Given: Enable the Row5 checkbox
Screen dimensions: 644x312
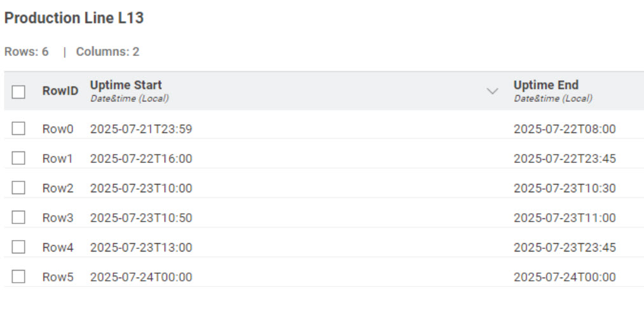Looking at the screenshot, I should click(x=18, y=276).
